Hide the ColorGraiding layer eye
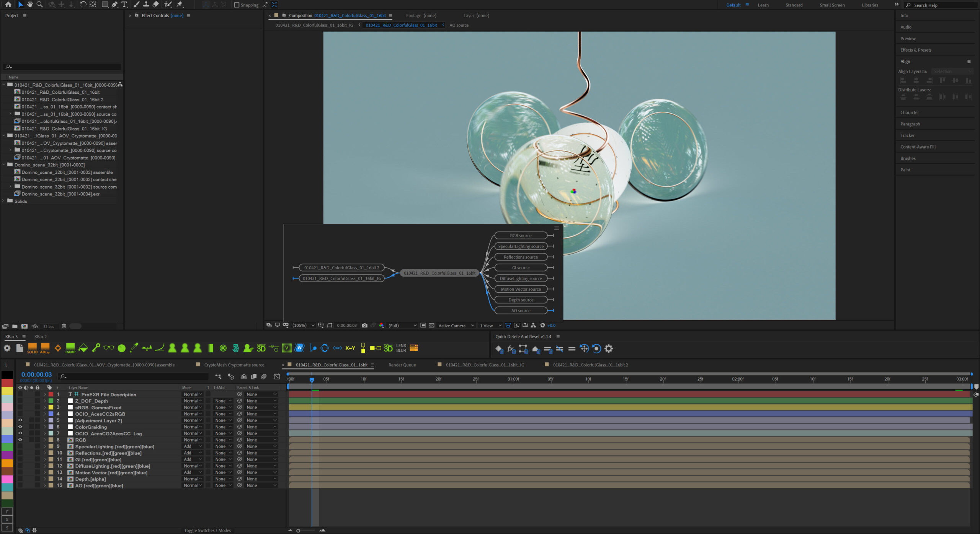The image size is (980, 534). [x=20, y=427]
